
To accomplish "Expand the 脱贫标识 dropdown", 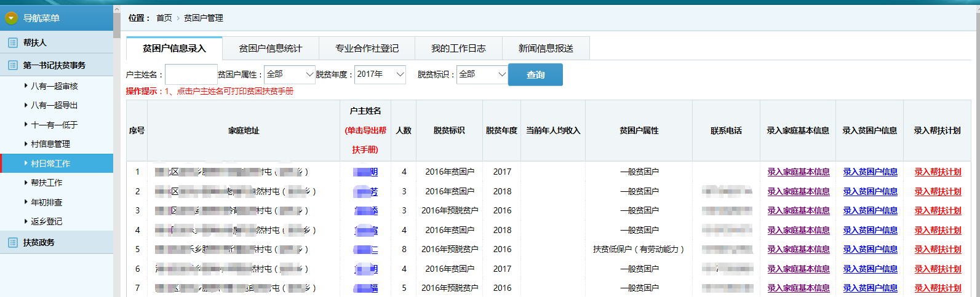I will [482, 74].
